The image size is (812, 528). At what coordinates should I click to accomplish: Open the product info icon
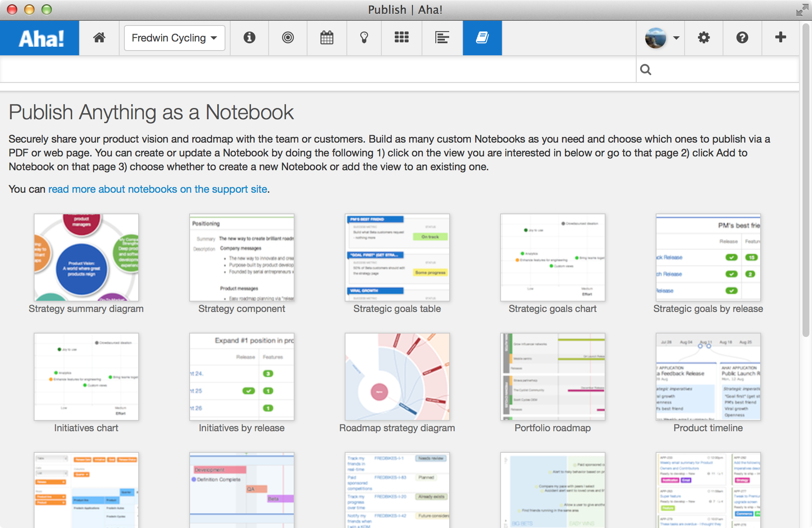point(249,38)
